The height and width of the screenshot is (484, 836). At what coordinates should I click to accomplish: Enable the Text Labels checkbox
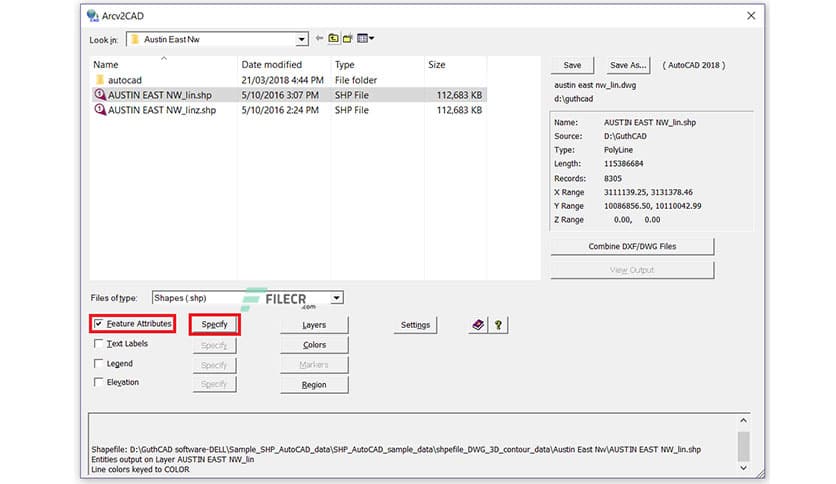coord(99,343)
